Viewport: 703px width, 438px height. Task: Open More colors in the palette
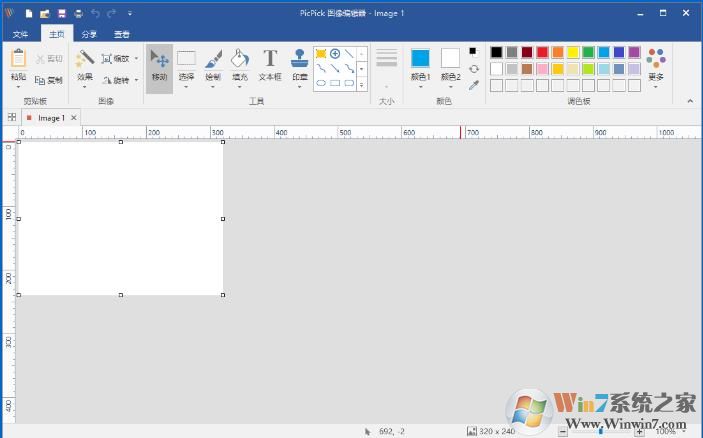point(656,64)
